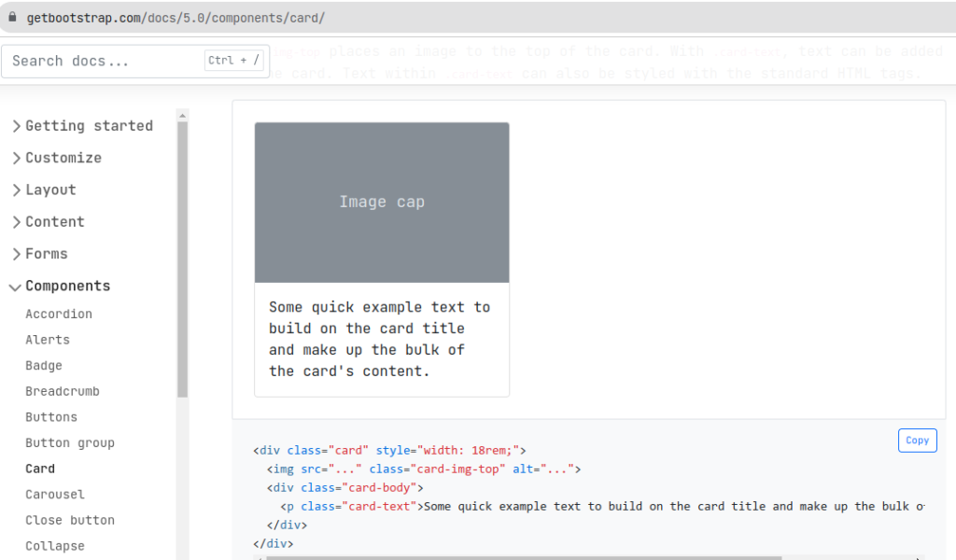Select Button group in sidebar

[x=70, y=442]
